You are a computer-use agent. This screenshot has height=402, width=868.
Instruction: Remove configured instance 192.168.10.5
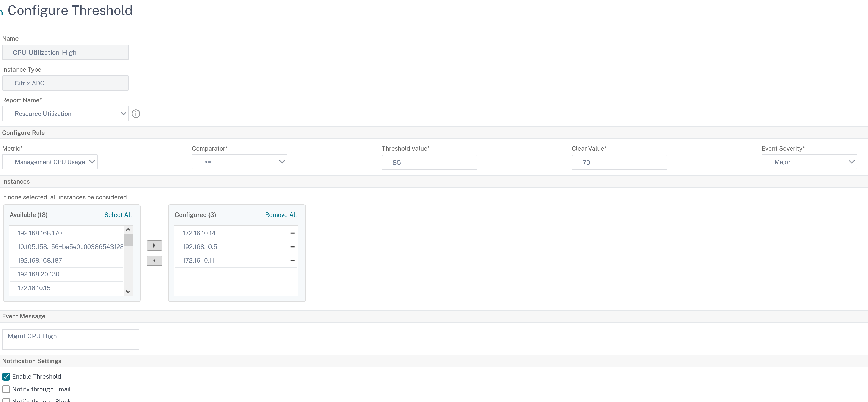click(292, 247)
